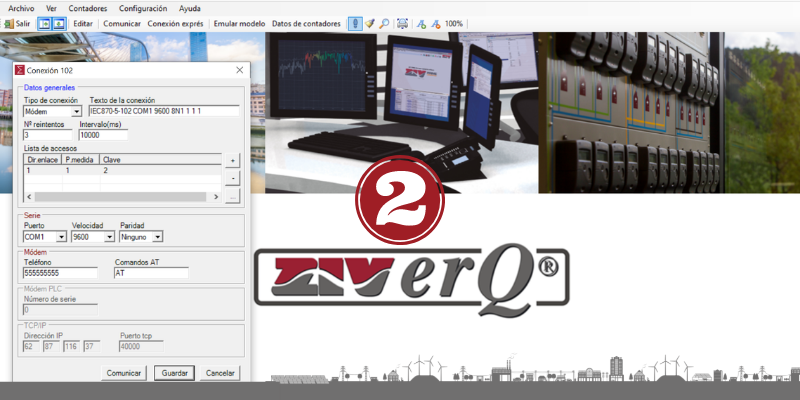The height and width of the screenshot is (400, 800).
Task: Open the Contadores menu
Action: [88, 8]
